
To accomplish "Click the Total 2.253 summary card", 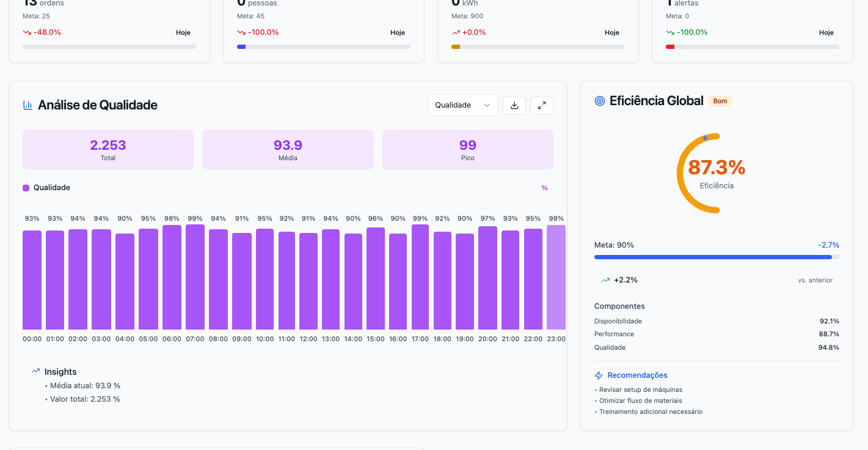I will tap(108, 149).
